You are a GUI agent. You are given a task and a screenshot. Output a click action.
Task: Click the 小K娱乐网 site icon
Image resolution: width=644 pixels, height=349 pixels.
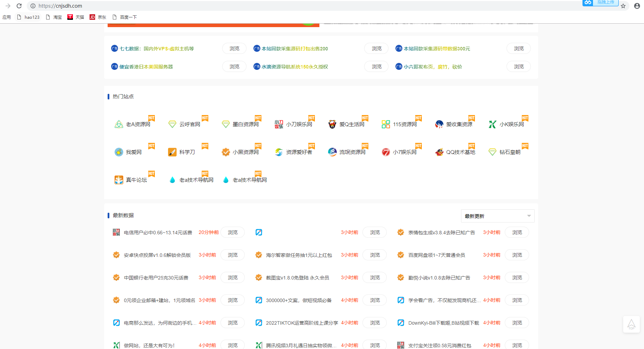tap(492, 124)
